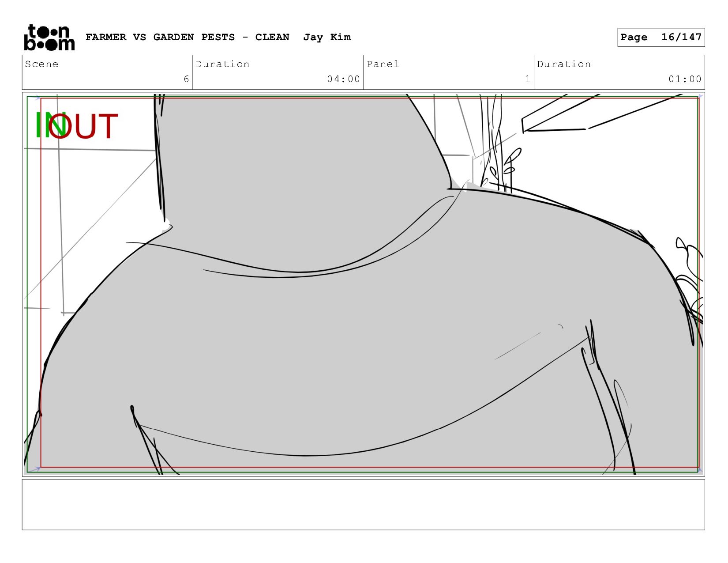Screen dimensions: 728x563
Task: Click scene duration value '04:00'
Action: [x=343, y=79]
